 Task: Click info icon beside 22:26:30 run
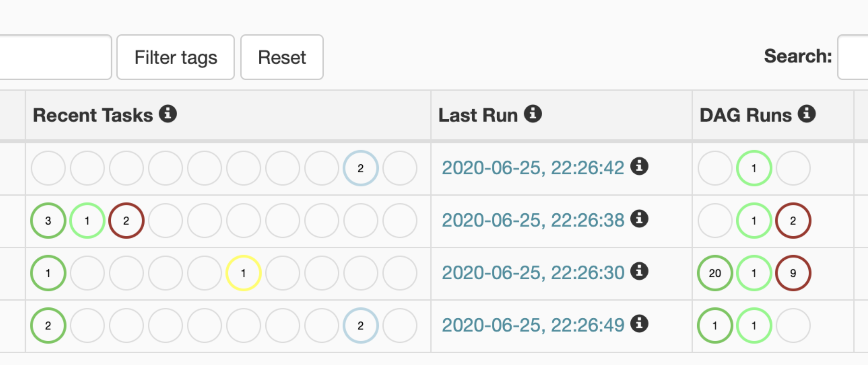tap(639, 272)
